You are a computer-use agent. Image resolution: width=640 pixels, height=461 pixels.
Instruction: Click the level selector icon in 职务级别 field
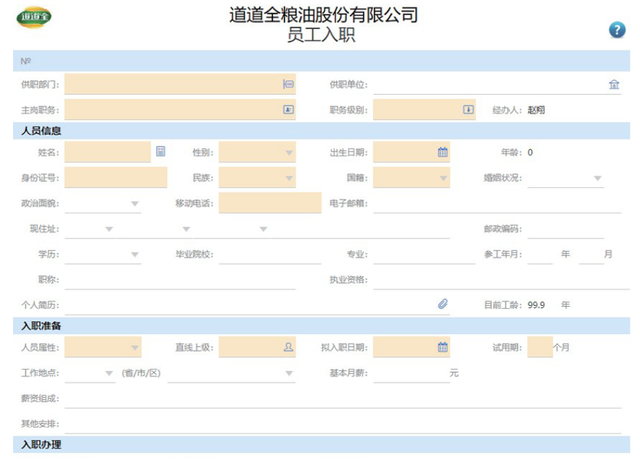[x=468, y=109]
